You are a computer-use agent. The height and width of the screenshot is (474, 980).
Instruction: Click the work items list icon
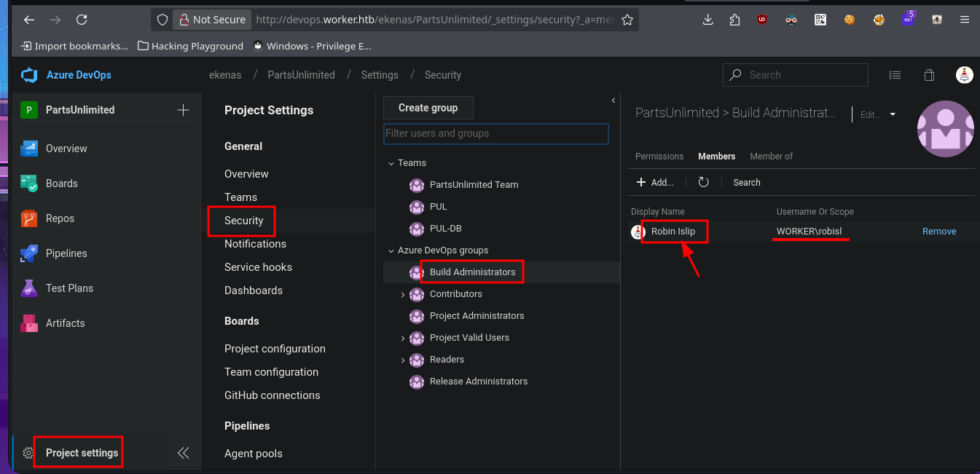[895, 75]
